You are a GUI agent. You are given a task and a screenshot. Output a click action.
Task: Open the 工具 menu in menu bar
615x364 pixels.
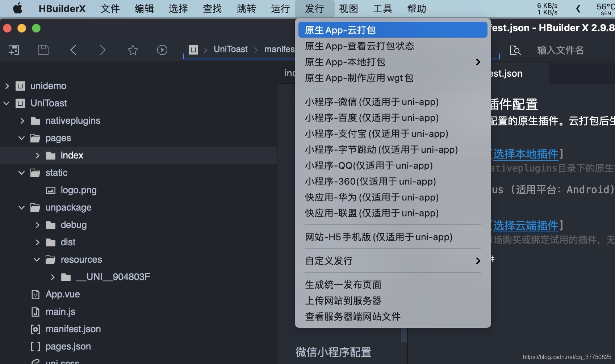click(382, 8)
